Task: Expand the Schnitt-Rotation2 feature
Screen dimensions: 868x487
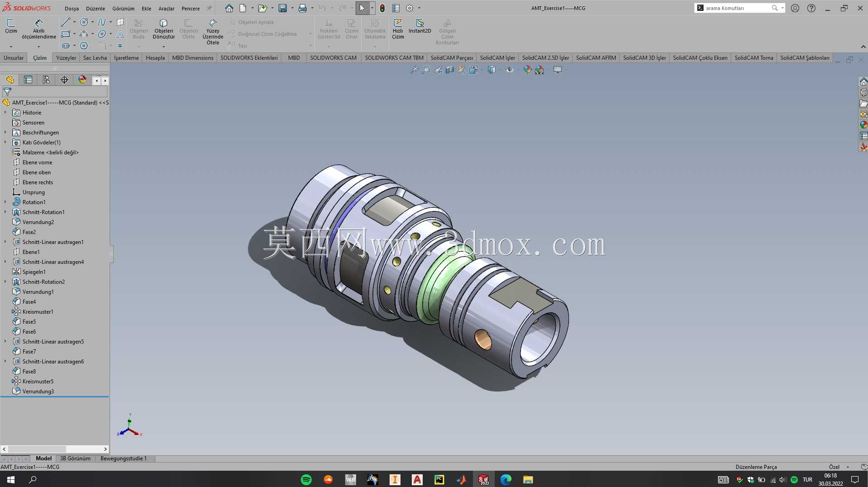Action: [5, 282]
